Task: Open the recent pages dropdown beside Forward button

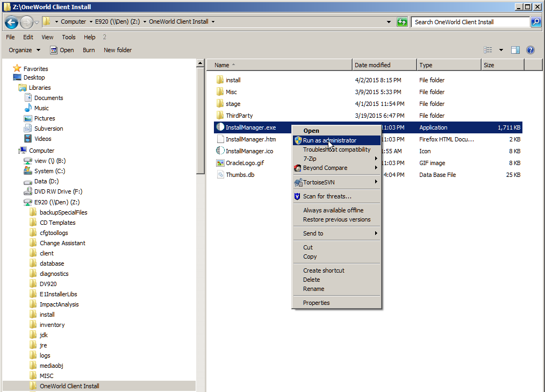Action: 37,23
